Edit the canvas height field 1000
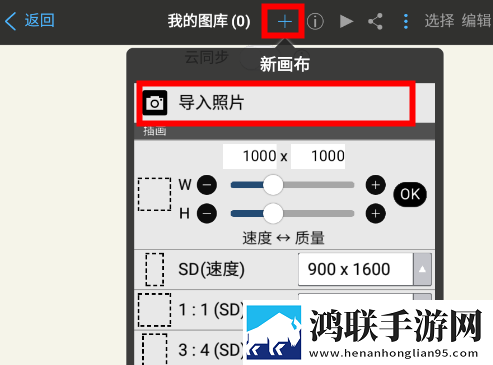 pyautogui.click(x=318, y=156)
